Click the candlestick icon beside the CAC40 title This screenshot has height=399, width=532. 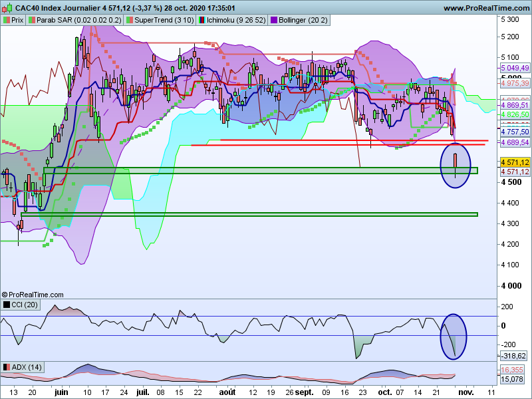[7, 8]
